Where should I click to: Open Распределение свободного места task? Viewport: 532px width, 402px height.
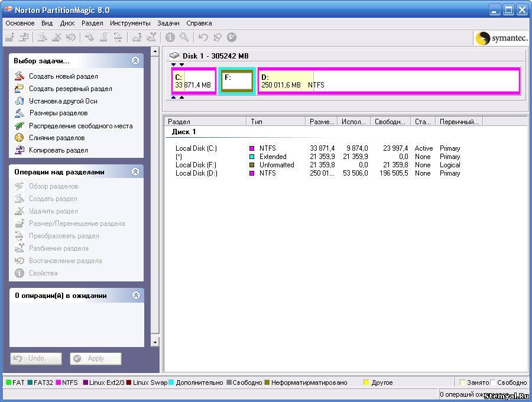pyautogui.click(x=81, y=125)
